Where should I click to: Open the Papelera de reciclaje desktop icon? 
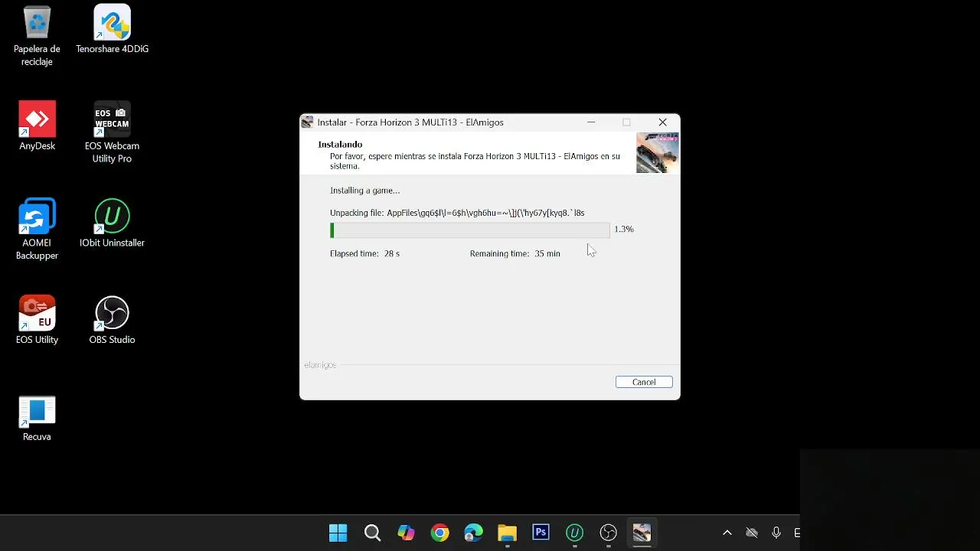click(37, 36)
